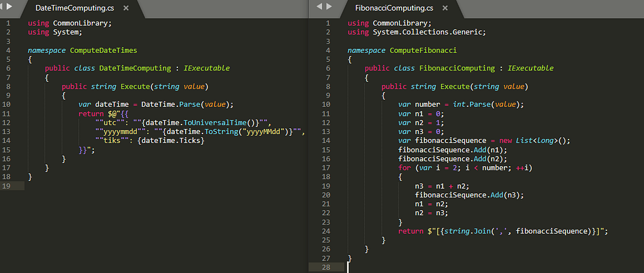Show next tab in DateTimeComputing pane
This screenshot has height=273, width=644.
pos(10,6)
